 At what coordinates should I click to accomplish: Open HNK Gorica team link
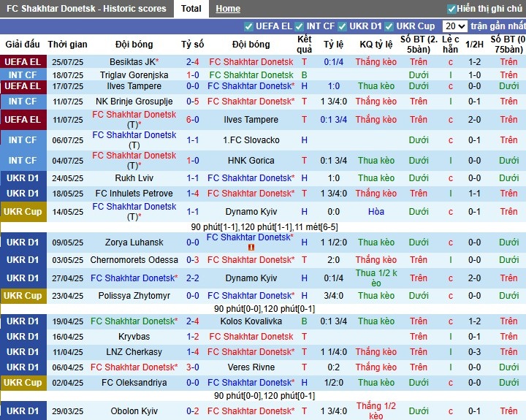(x=251, y=161)
